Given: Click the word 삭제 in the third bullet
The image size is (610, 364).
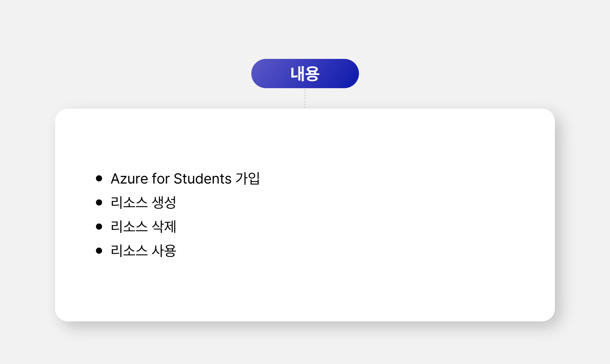Looking at the screenshot, I should [x=164, y=227].
